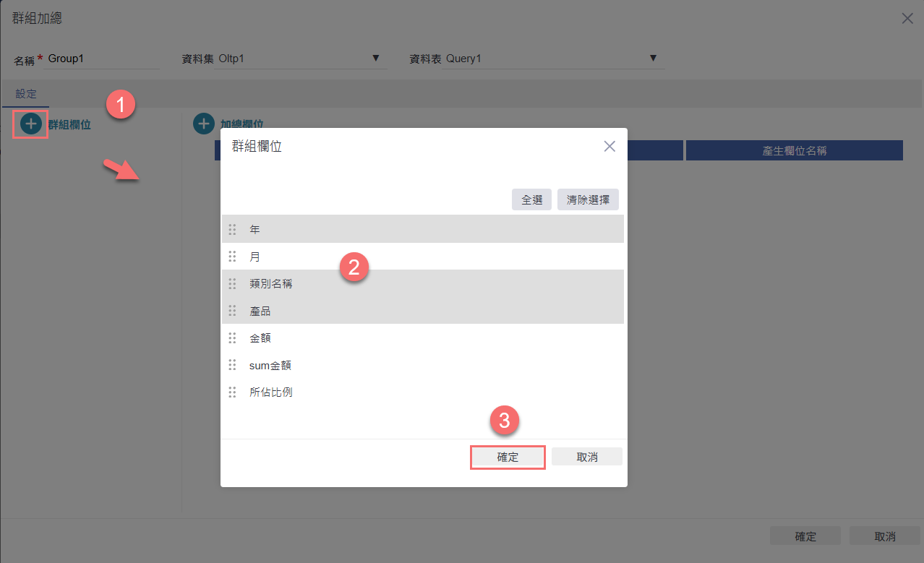This screenshot has width=924, height=563.
Task: Click the drag handle on the 月 row
Action: [232, 257]
